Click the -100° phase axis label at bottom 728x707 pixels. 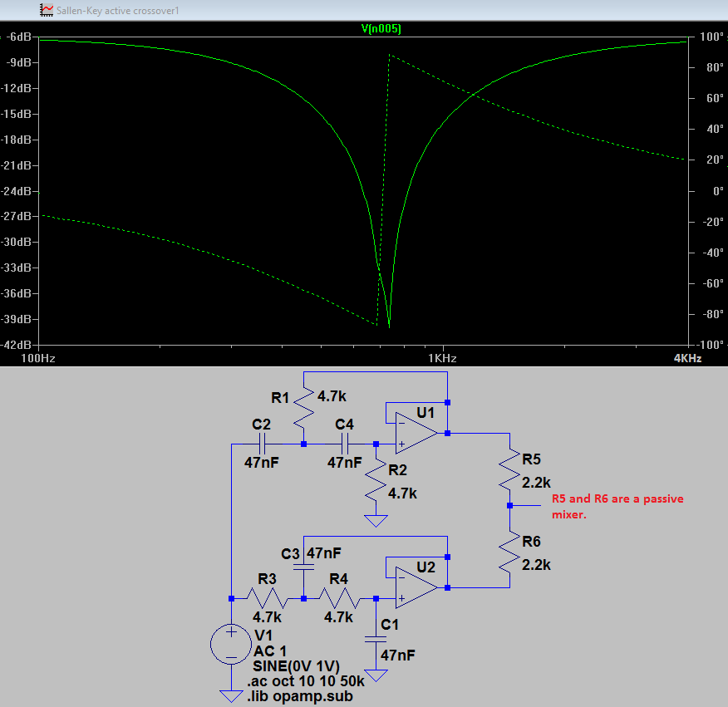pos(710,345)
